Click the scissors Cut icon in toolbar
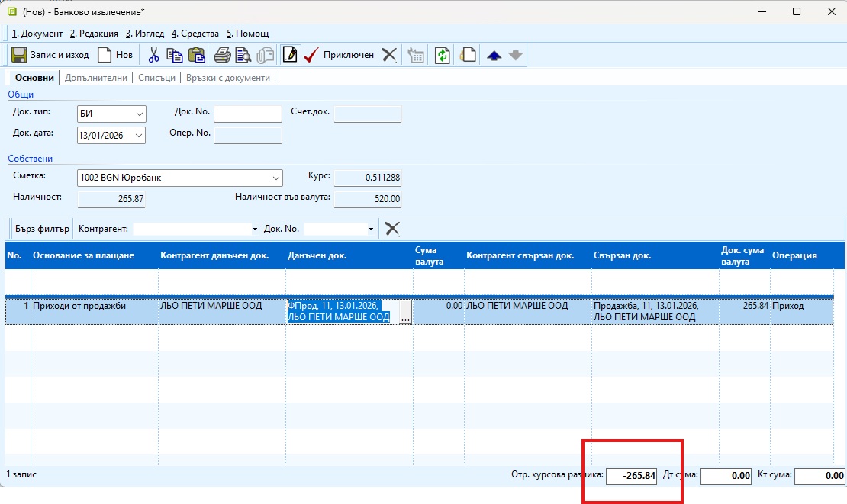847x504 pixels. coord(153,55)
